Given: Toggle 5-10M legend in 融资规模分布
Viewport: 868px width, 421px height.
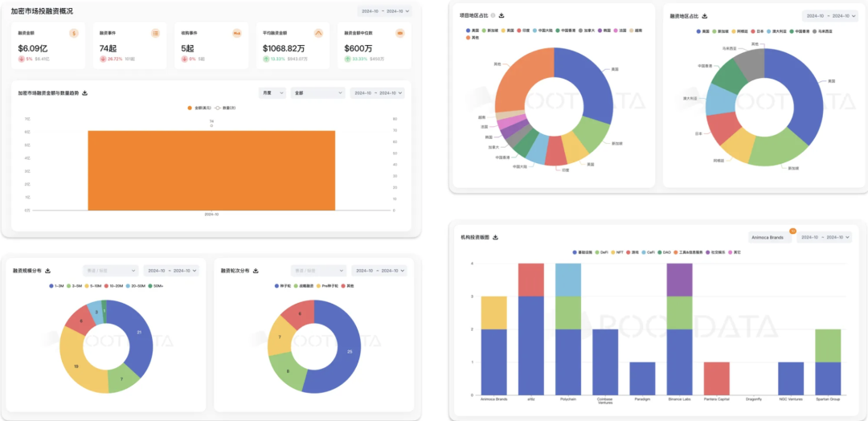Looking at the screenshot, I should [x=95, y=286].
